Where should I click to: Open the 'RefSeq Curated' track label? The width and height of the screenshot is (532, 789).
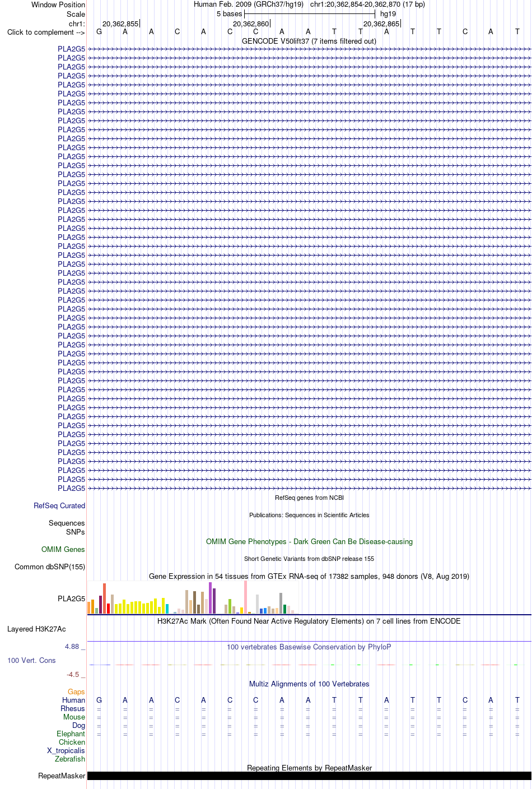[59, 505]
